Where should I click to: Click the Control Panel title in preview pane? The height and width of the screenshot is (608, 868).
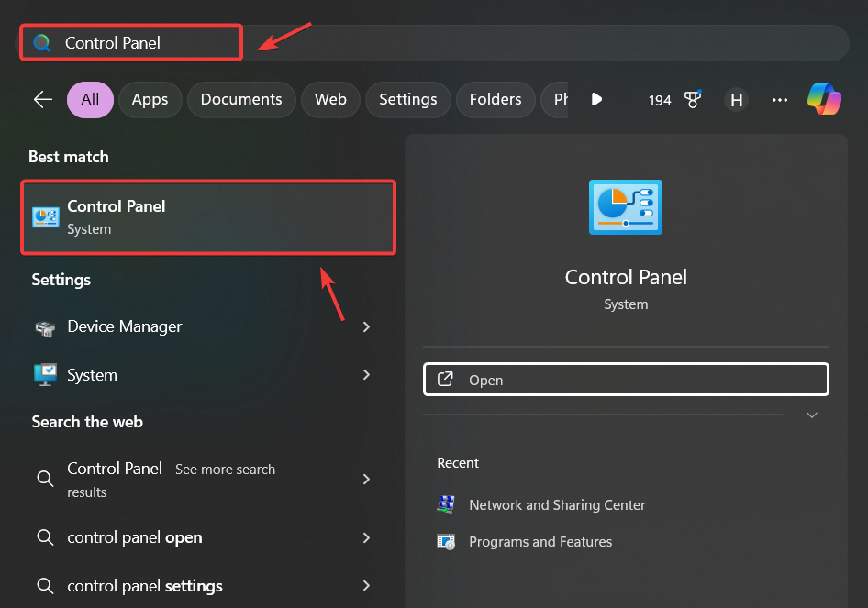click(x=626, y=277)
